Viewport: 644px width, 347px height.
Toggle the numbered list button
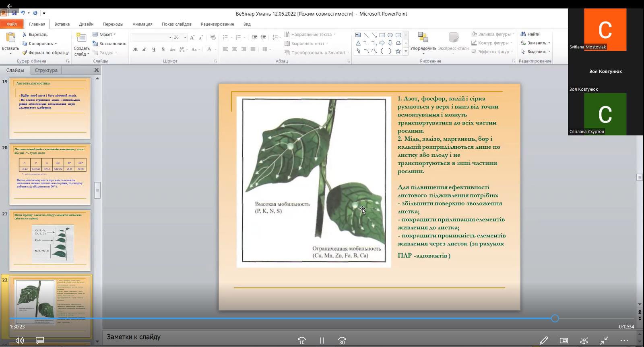239,37
